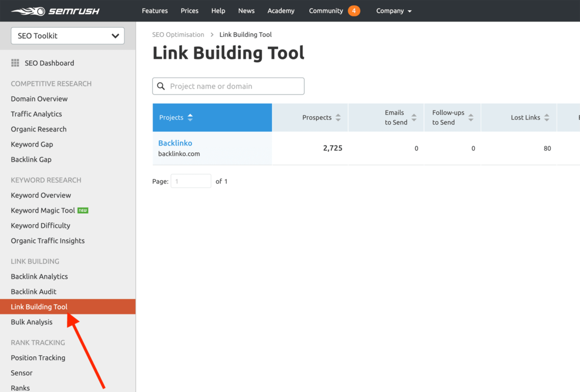Click the page number input field
The image size is (580, 392).
pyautogui.click(x=191, y=181)
